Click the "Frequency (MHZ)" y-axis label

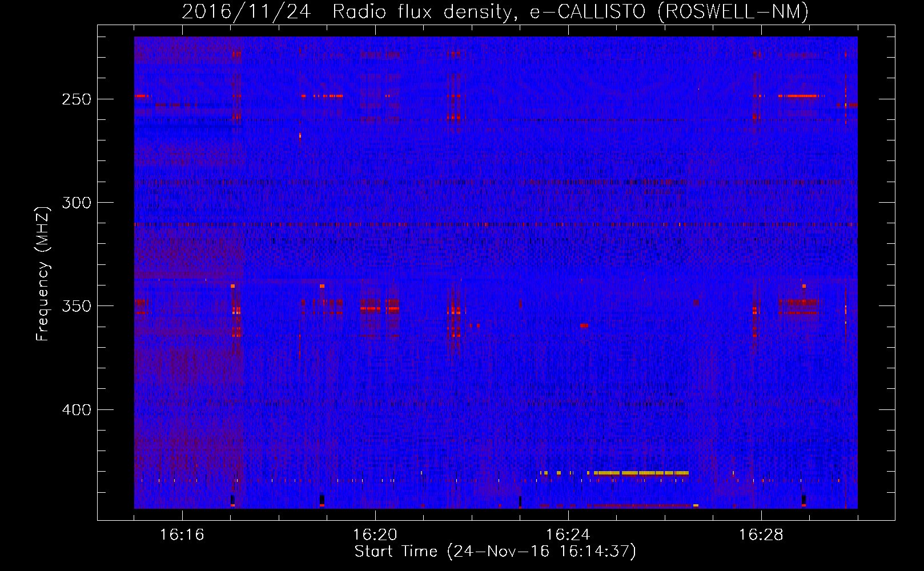(43, 274)
